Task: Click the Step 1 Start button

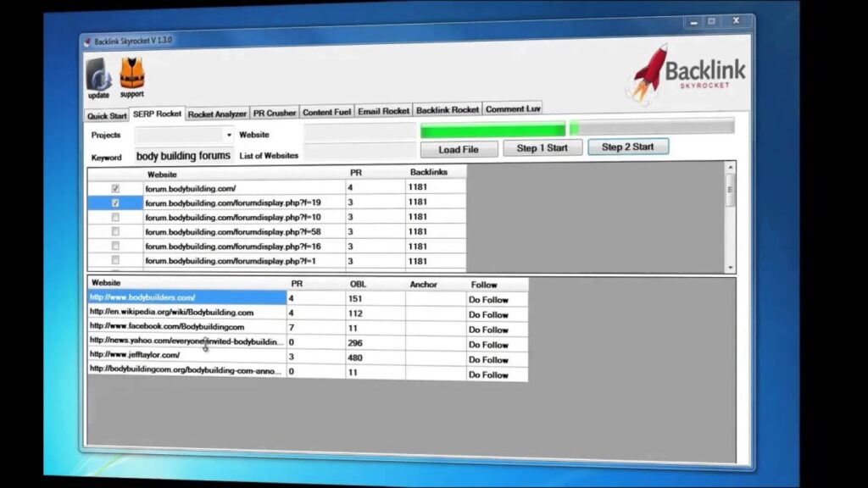Action: (542, 147)
